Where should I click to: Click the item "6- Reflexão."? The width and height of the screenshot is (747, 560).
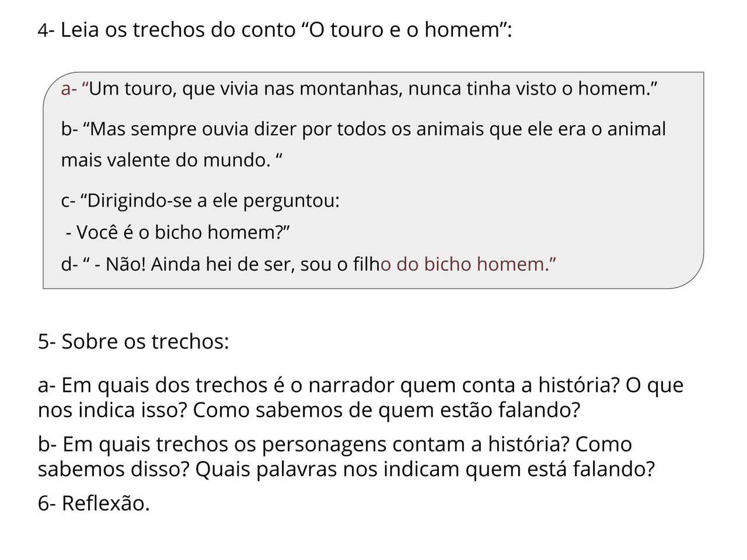point(94,503)
